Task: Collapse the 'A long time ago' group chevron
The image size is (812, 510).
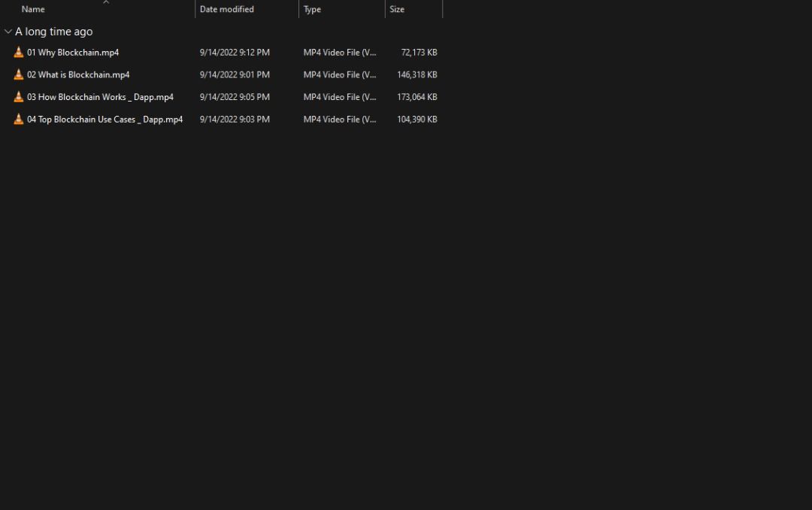Action: (8, 32)
